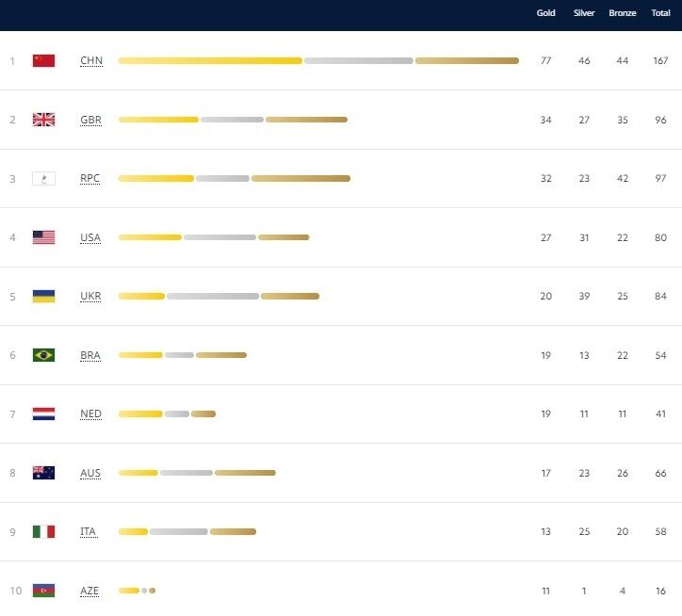Click China's gold medal bar
This screenshot has width=682, height=616.
coord(210,61)
